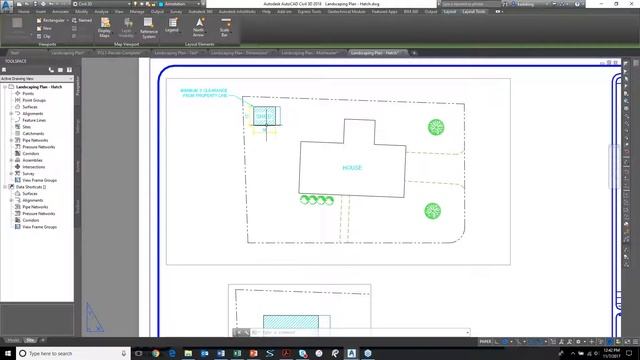The height and width of the screenshot is (360, 640).
Task: Switch to AutoCAD Civil 3D taskbar icon
Action: pyautogui.click(x=351, y=353)
